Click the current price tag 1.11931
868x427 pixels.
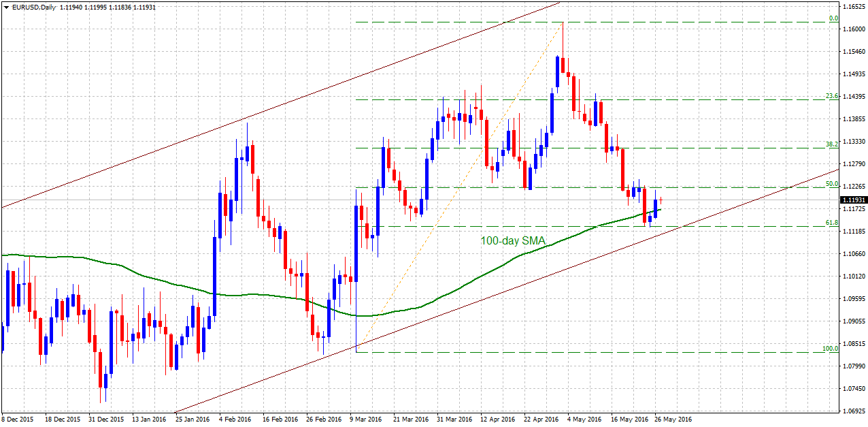pyautogui.click(x=853, y=200)
